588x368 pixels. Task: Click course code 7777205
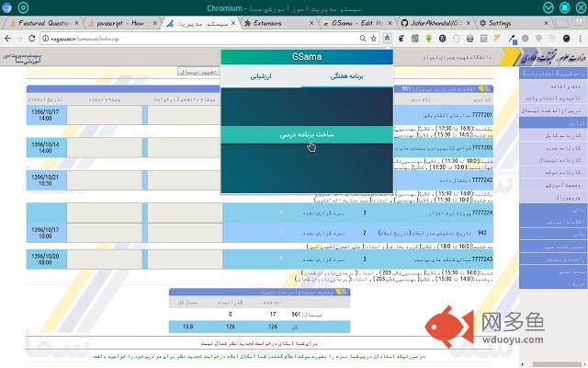[481, 147]
